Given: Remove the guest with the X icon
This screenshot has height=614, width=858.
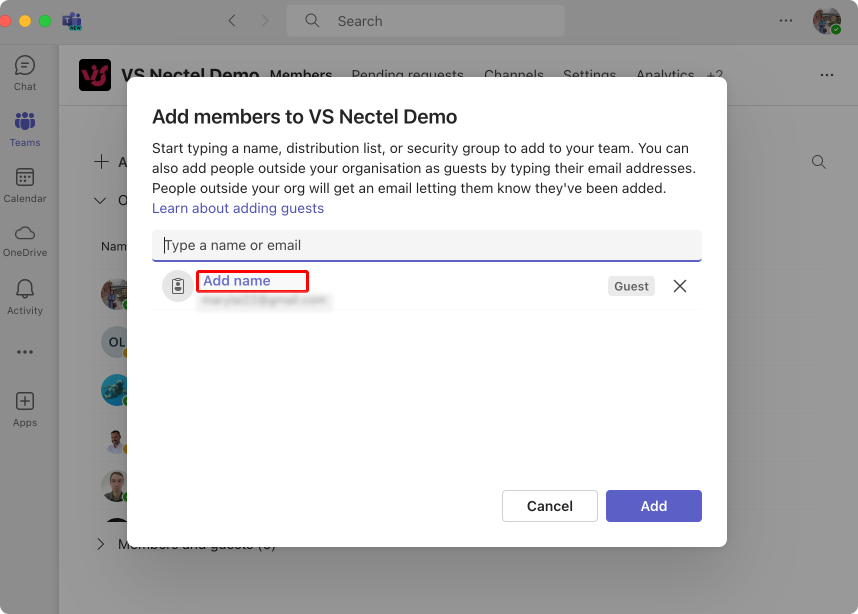Looking at the screenshot, I should tap(680, 286).
